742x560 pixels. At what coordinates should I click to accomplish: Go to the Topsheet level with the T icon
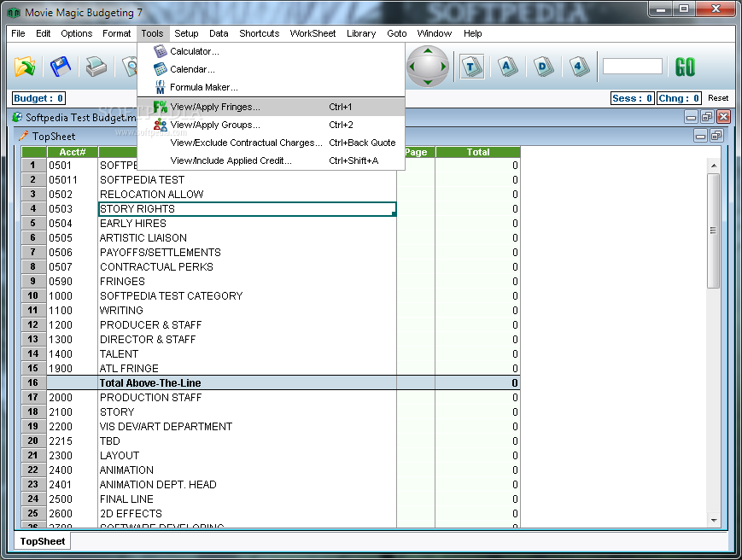click(x=471, y=67)
